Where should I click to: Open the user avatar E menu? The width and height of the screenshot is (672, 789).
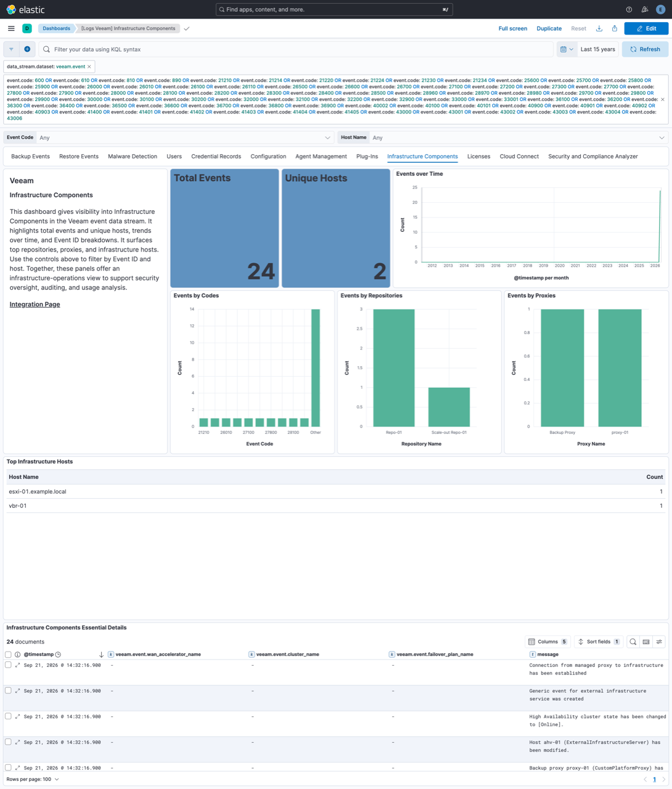(661, 10)
